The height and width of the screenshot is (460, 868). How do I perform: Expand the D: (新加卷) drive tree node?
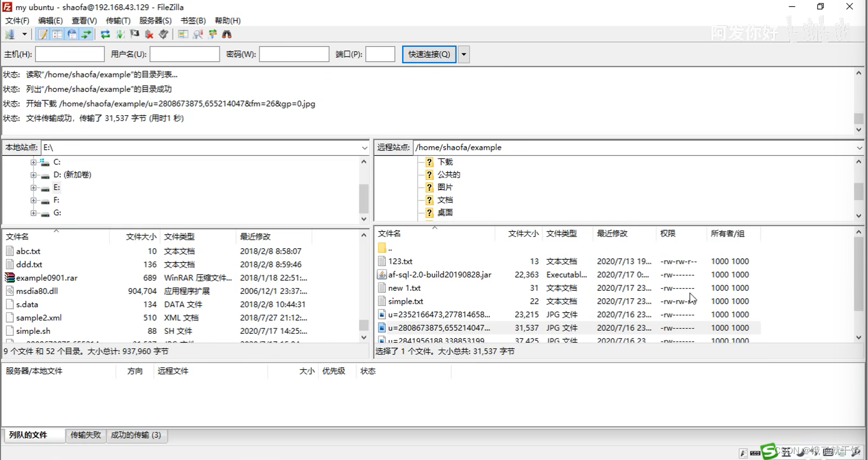point(33,175)
